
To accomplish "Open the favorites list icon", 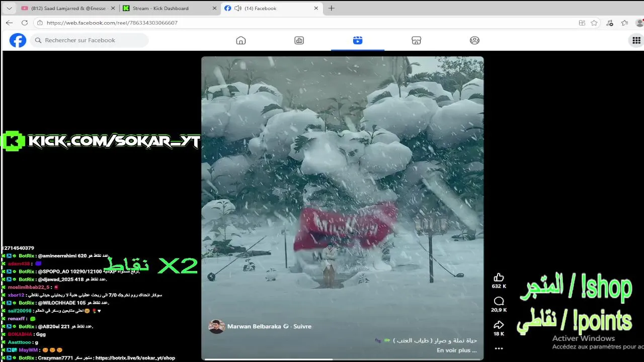I will (625, 23).
